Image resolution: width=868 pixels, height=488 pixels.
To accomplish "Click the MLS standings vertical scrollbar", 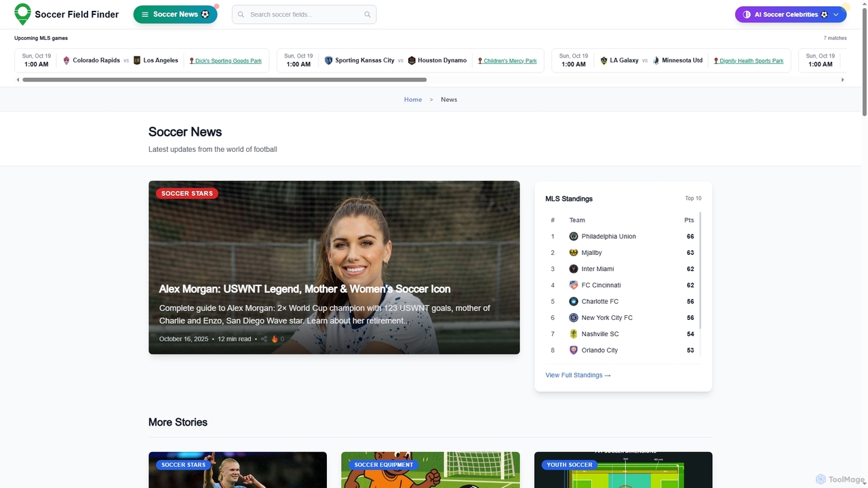I will (x=700, y=271).
